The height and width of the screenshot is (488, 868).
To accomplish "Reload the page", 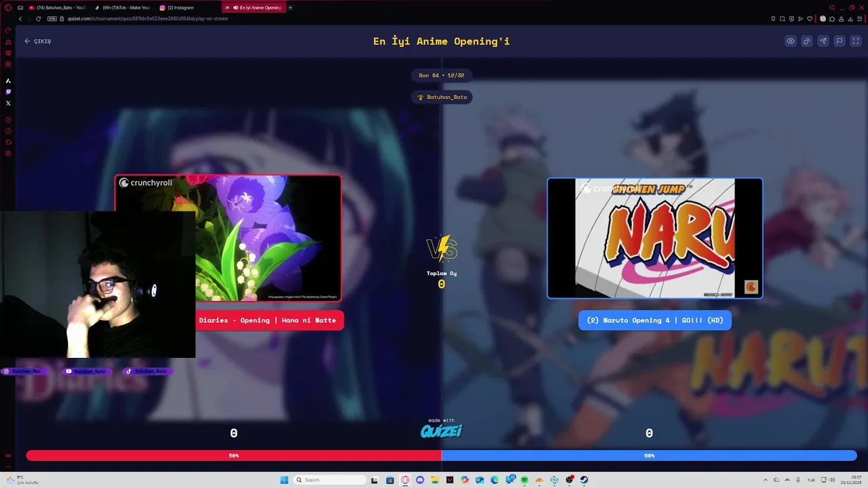I will [38, 19].
